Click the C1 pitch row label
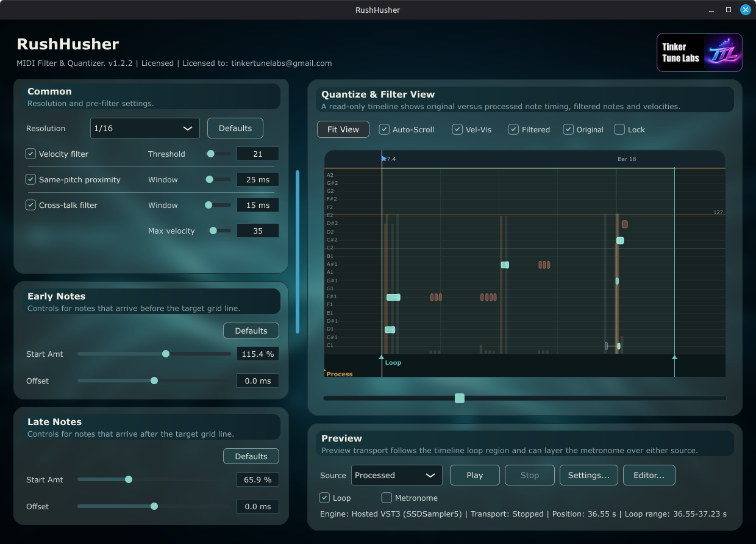The width and height of the screenshot is (756, 544). pos(330,345)
